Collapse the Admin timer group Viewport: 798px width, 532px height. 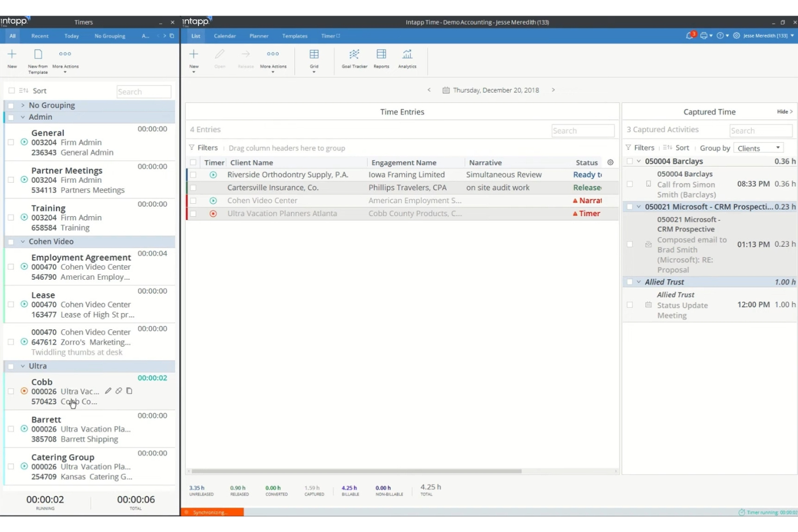point(23,117)
